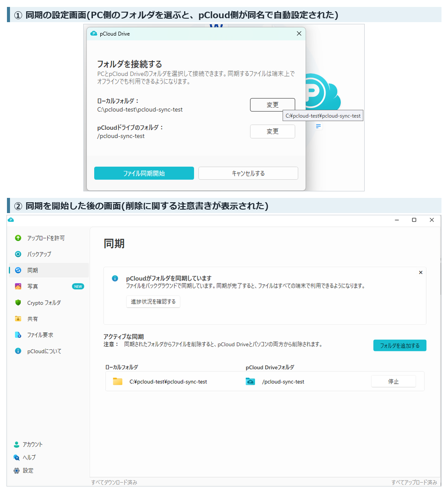Close the pCloud main window
The width and height of the screenshot is (448, 493).
432,220
